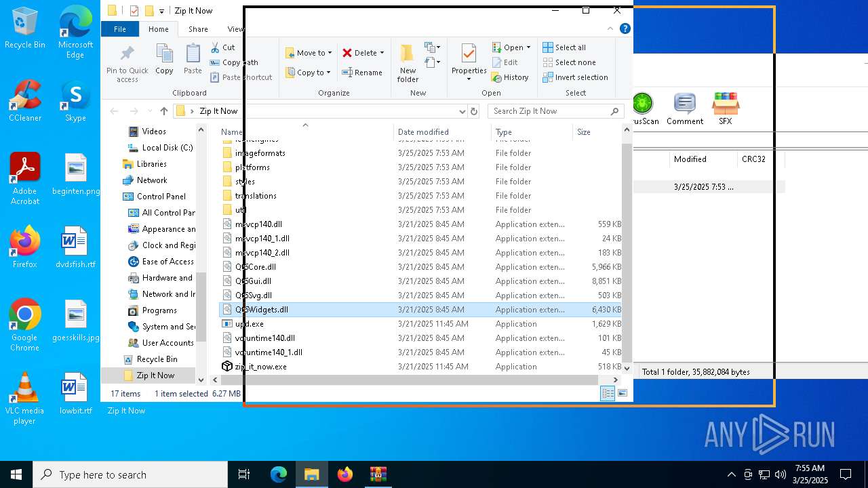Click the Copy ribbon icon

[164, 54]
